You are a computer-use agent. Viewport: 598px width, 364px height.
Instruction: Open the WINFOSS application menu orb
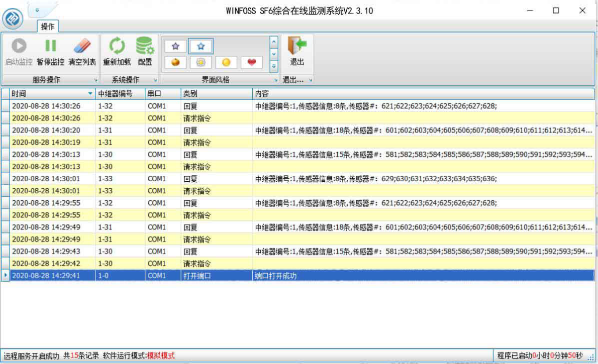[13, 18]
